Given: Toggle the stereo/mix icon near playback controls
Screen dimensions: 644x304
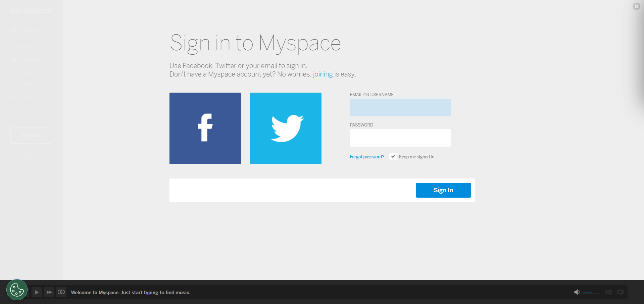Looking at the screenshot, I should coord(61,292).
